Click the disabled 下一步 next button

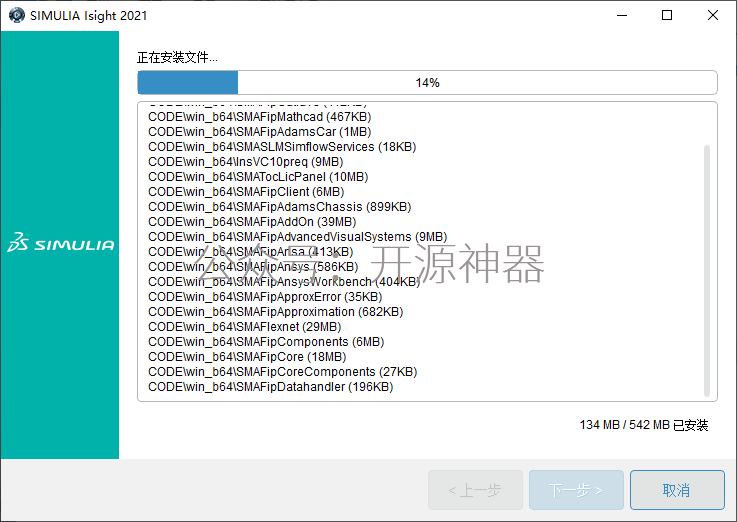tap(576, 490)
